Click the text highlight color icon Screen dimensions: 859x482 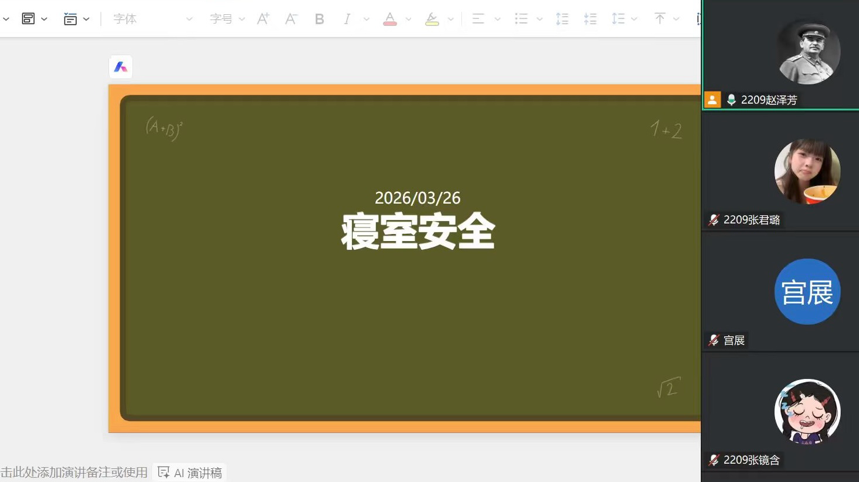pos(432,19)
